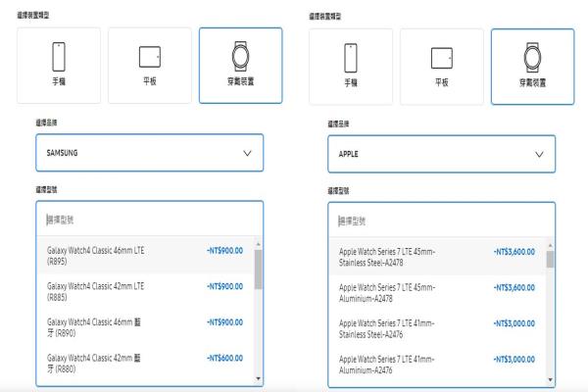The width and height of the screenshot is (588, 392).
Task: Click the up arrow of Apple list scrollbar
Action: click(x=550, y=245)
